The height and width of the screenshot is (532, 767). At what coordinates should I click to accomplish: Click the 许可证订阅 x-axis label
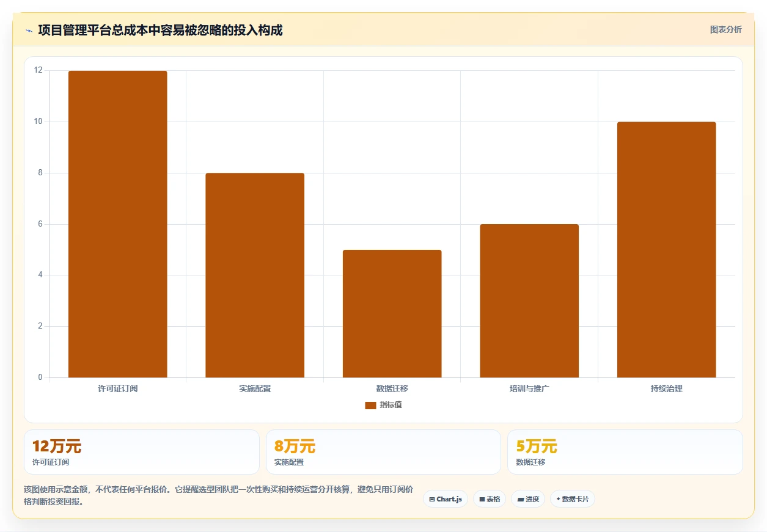(118, 388)
